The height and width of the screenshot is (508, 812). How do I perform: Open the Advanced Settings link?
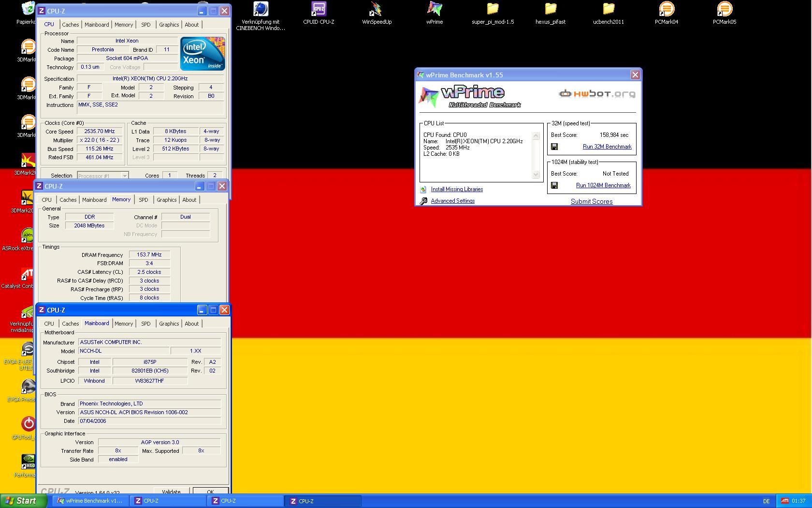pyautogui.click(x=453, y=201)
